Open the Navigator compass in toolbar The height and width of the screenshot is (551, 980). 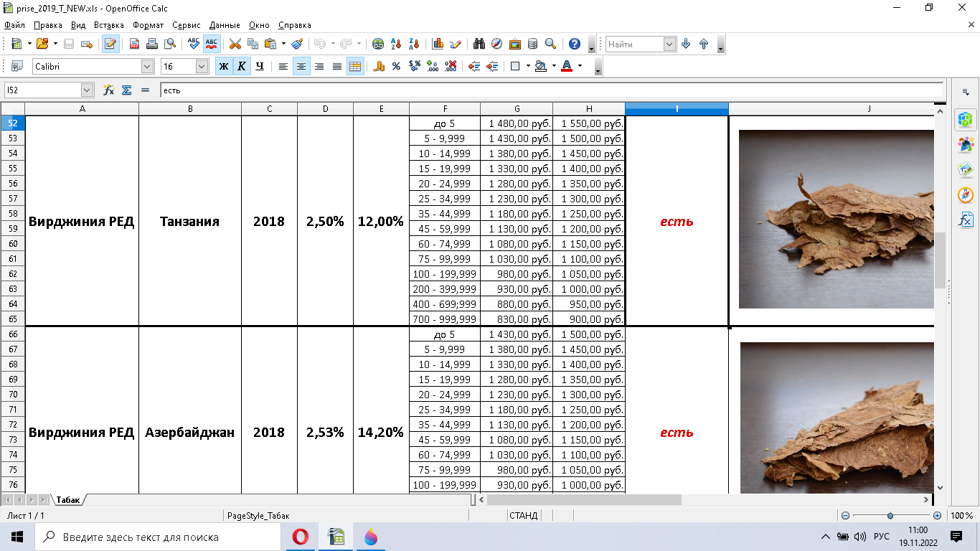point(497,44)
